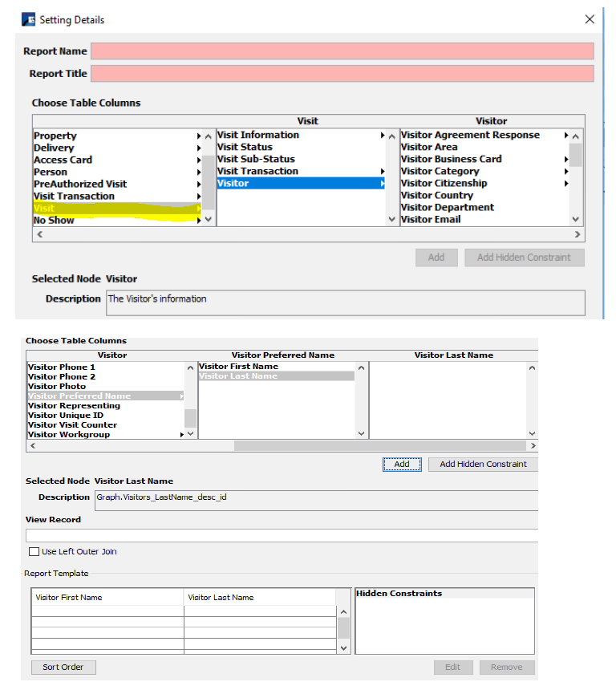Select Visitor Department item

tap(448, 207)
